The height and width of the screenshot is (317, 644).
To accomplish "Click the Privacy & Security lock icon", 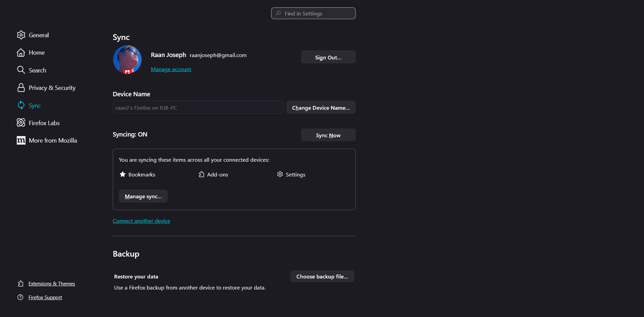I will (21, 88).
